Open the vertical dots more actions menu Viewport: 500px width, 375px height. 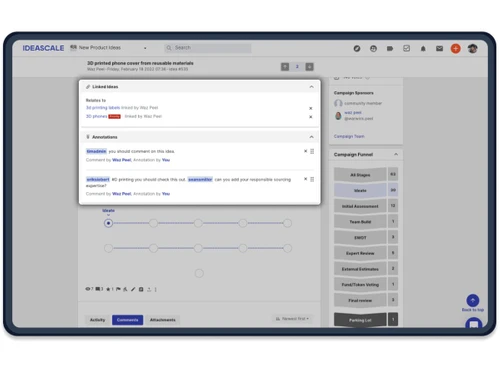tap(156, 289)
